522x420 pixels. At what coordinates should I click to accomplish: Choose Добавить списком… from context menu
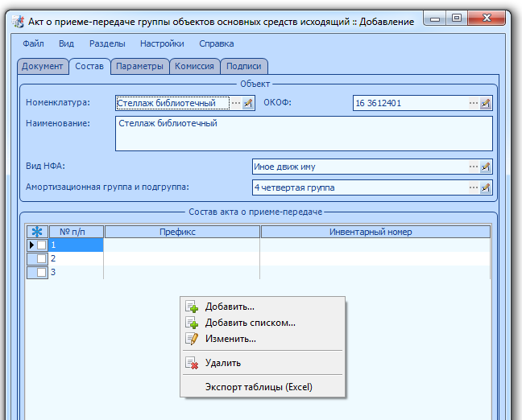pos(263,323)
